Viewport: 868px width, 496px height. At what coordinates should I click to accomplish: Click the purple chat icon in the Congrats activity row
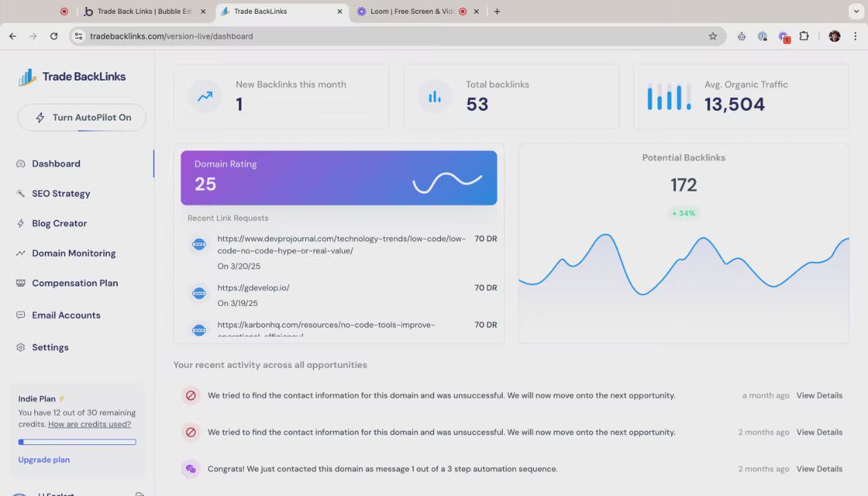point(191,468)
